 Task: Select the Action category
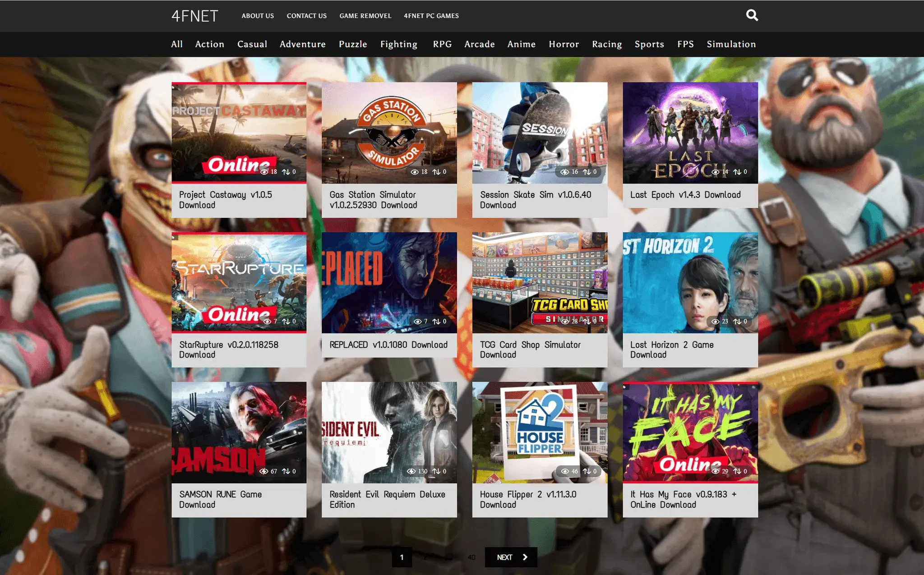pos(210,44)
